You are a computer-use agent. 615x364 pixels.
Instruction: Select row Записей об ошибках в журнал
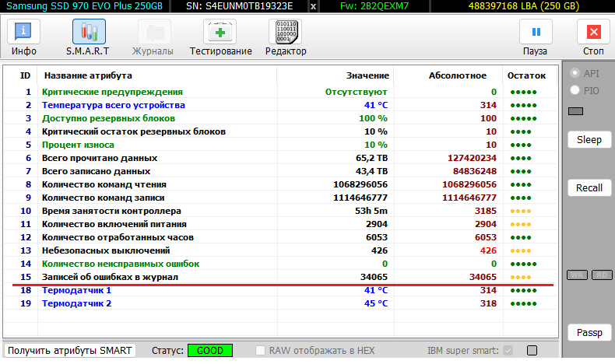[280, 277]
